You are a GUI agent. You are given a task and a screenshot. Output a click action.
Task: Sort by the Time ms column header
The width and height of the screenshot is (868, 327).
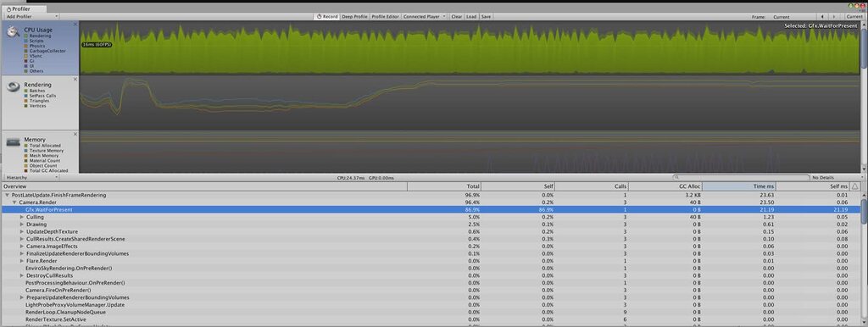pyautogui.click(x=739, y=187)
